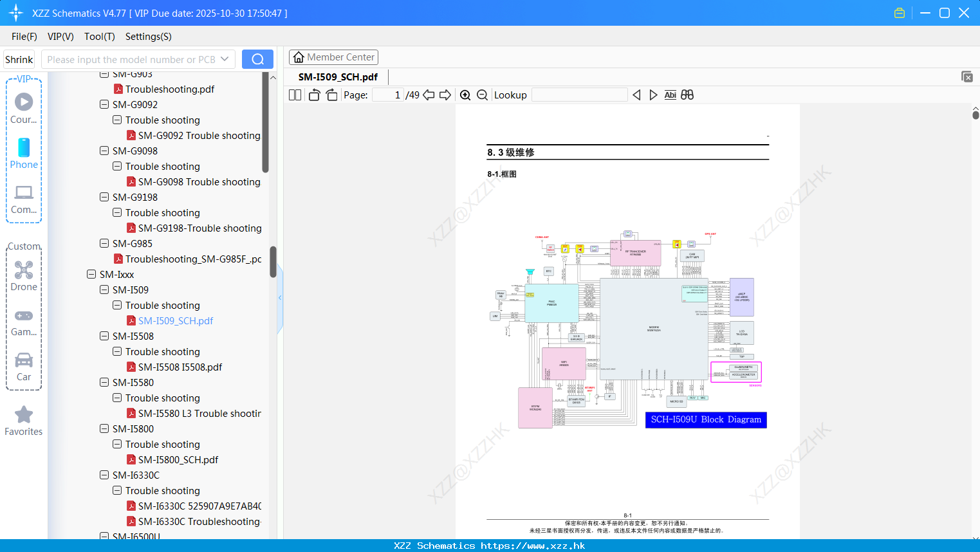Screen dimensions: 980x552
Task: Collapse the SM-I6330C tree node
Action: coord(104,475)
